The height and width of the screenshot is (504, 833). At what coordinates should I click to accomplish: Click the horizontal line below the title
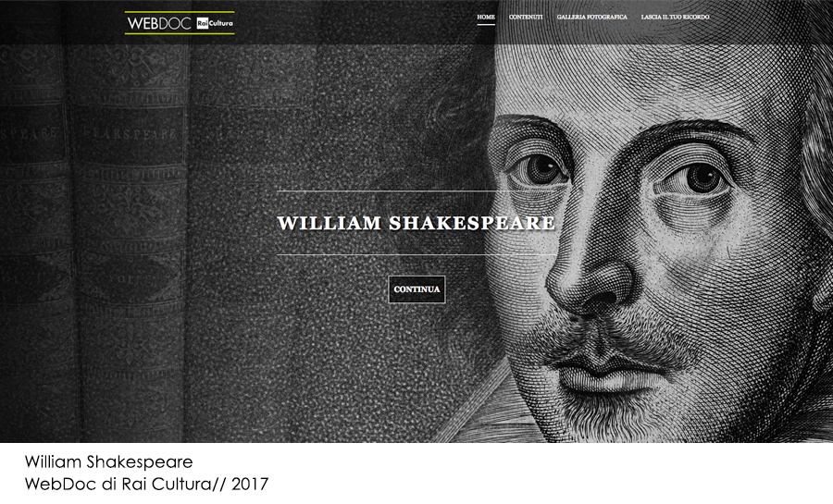click(416, 254)
